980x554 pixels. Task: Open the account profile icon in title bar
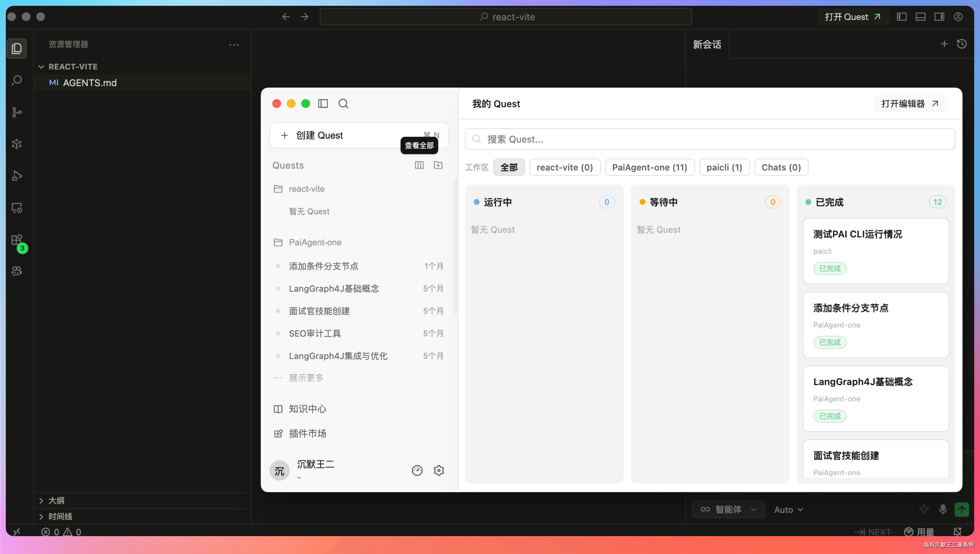point(958,17)
